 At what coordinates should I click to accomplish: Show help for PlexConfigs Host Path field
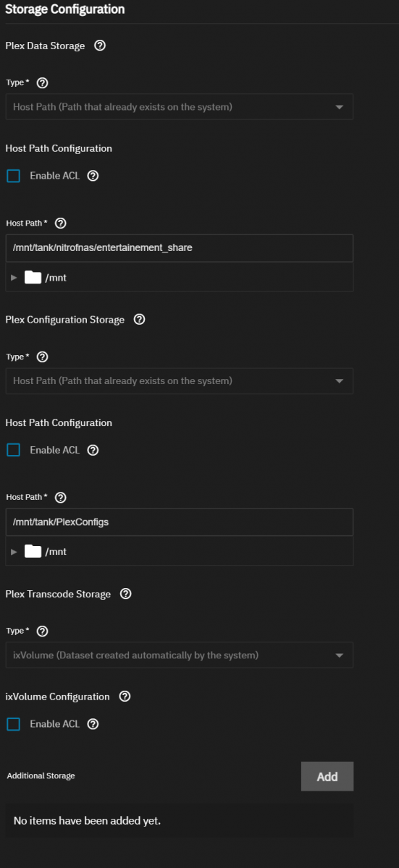click(61, 498)
